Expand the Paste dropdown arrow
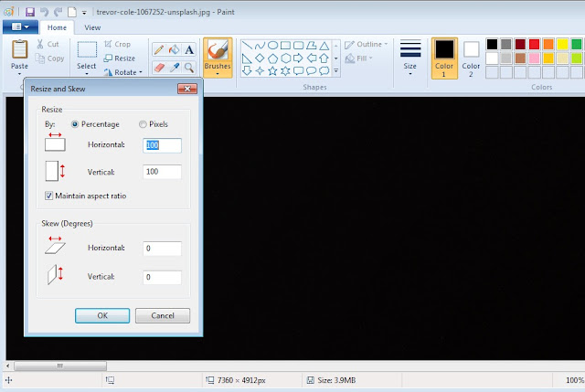Viewport: 585px width, 392px height. (19, 74)
